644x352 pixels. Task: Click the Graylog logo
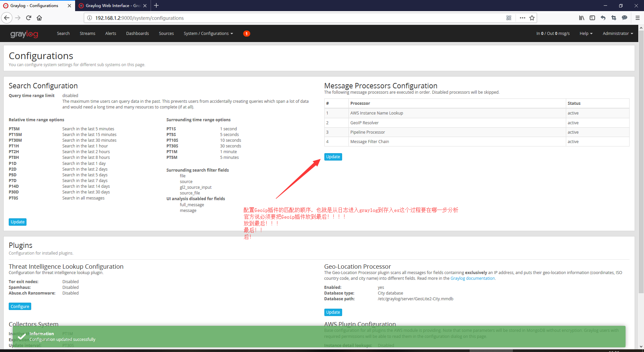pos(24,34)
